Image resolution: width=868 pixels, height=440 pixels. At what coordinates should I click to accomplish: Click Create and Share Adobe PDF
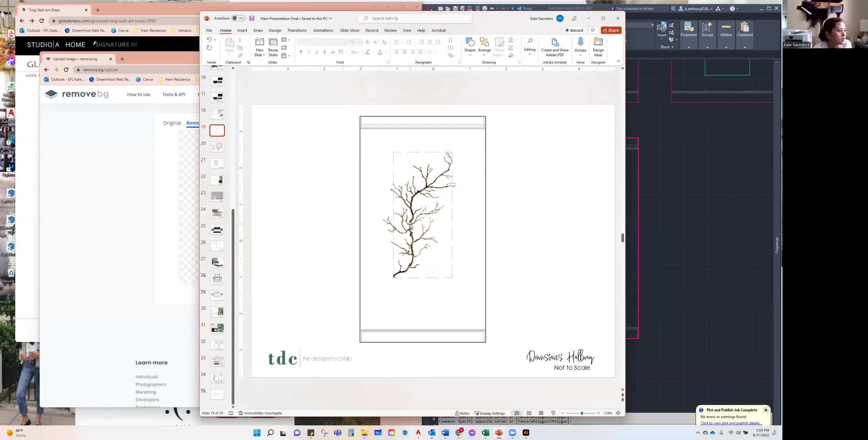(555, 47)
